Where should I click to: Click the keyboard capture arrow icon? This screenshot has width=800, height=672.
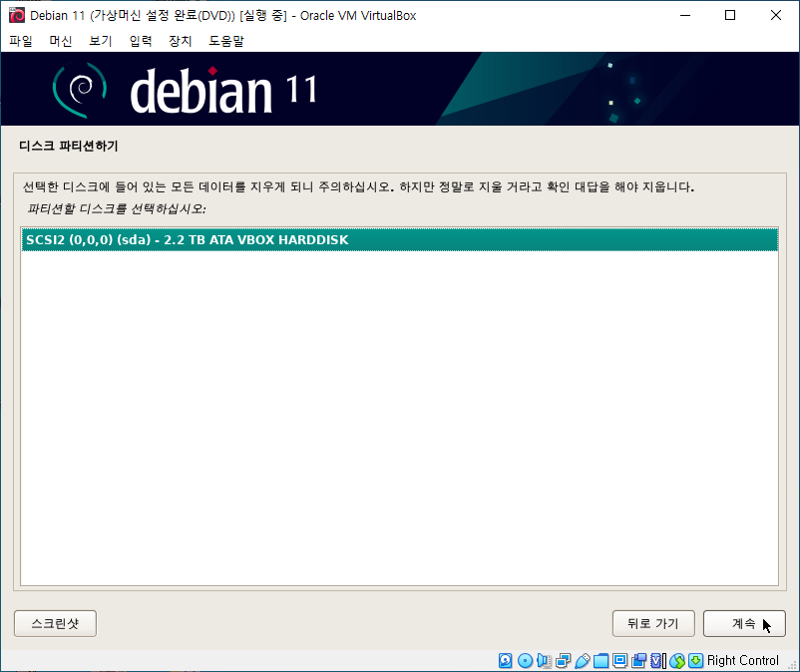coord(696,660)
